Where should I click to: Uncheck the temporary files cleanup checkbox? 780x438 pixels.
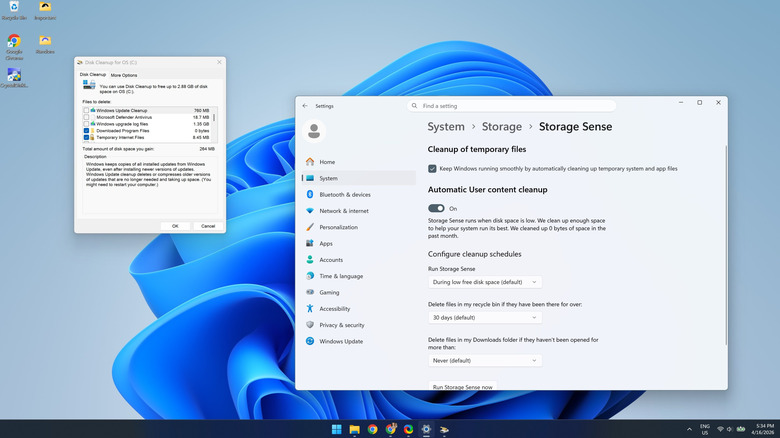point(432,169)
